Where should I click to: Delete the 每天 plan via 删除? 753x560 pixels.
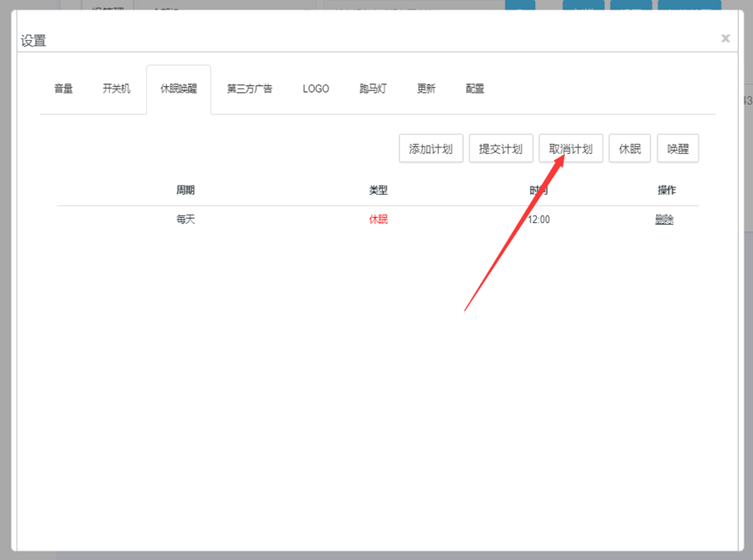pos(664,220)
